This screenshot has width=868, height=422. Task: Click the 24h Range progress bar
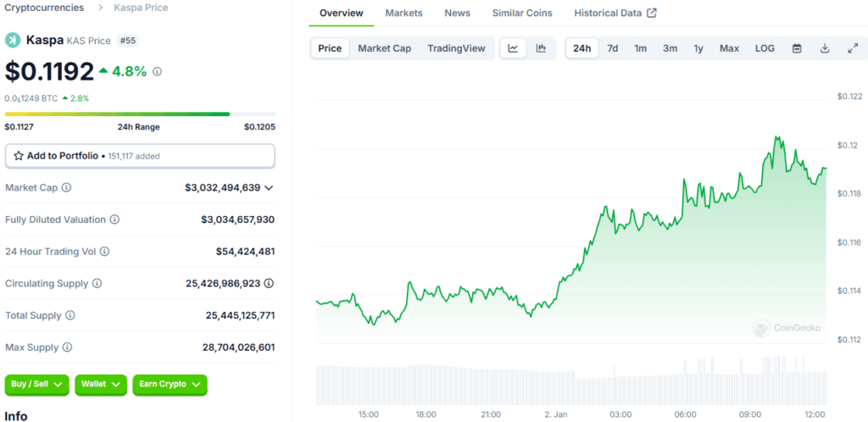tap(140, 114)
